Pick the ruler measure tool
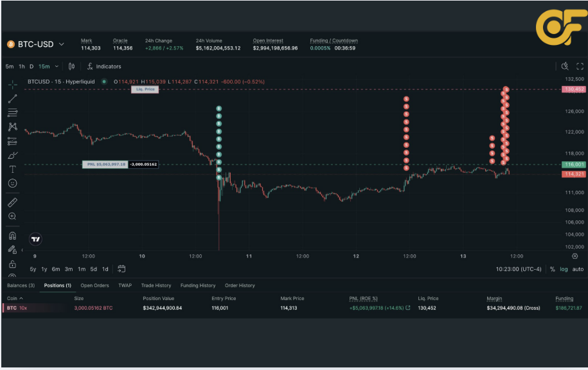The width and height of the screenshot is (588, 370). tap(12, 202)
